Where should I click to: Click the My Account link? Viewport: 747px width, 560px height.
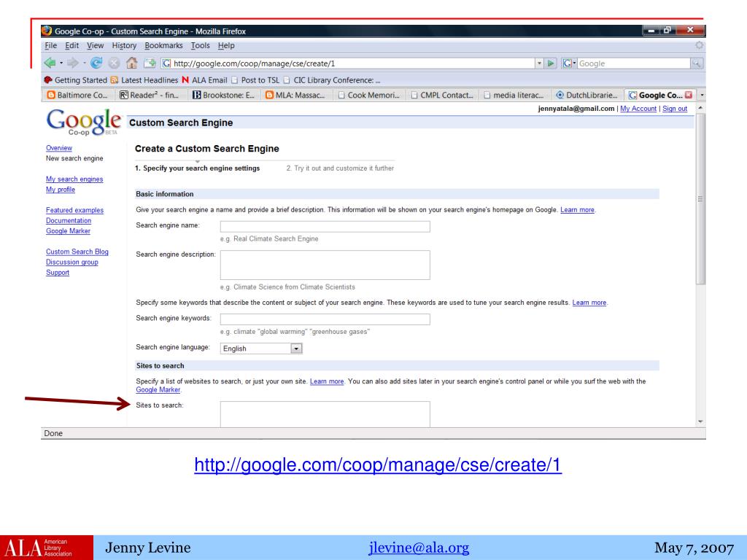(x=638, y=109)
